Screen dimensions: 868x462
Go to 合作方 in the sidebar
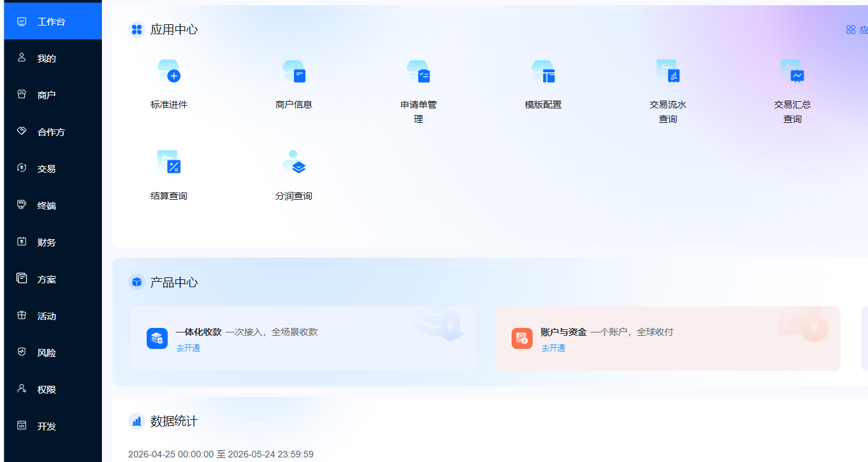53,131
